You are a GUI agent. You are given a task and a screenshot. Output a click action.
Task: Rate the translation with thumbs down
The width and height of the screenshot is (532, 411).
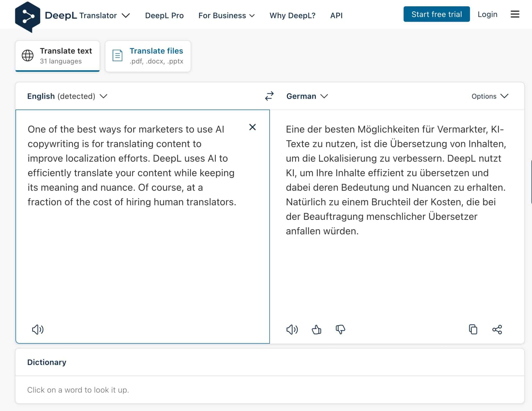341,330
